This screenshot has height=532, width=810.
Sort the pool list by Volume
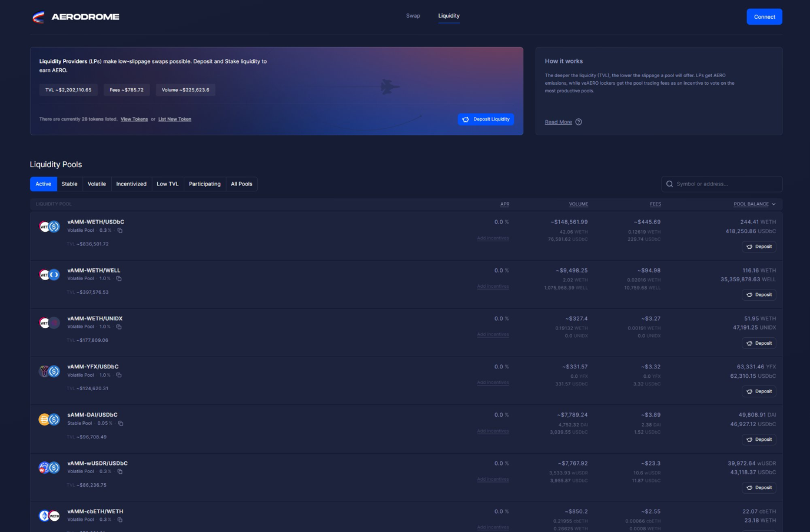point(578,204)
